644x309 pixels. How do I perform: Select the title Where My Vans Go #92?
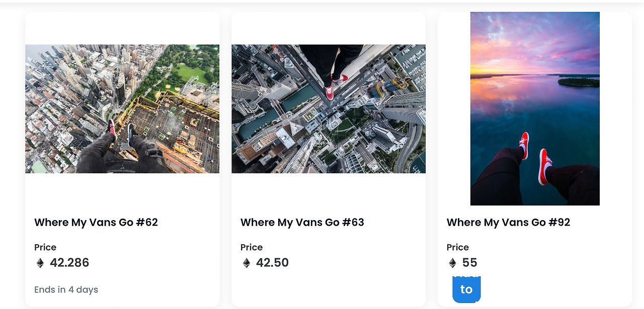(x=509, y=222)
